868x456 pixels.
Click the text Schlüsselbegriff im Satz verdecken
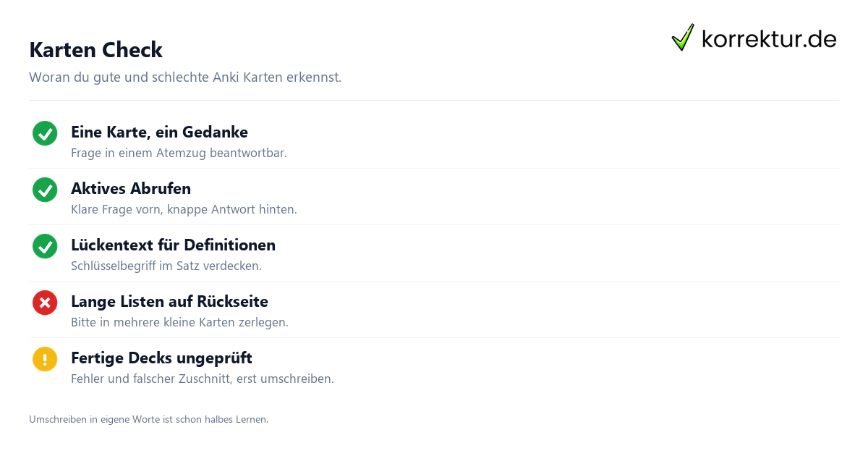(x=166, y=266)
